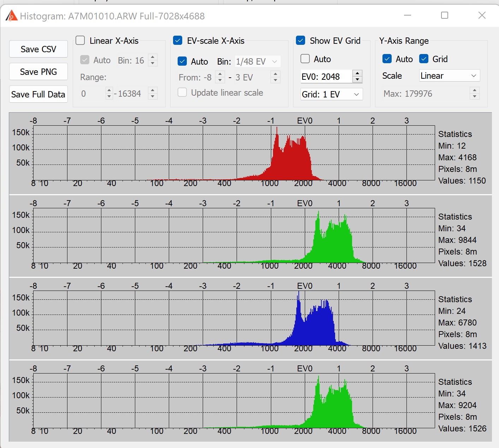Open the Grid: 1 EV dropdown
Viewport: 499px width, 448px height.
331,94
